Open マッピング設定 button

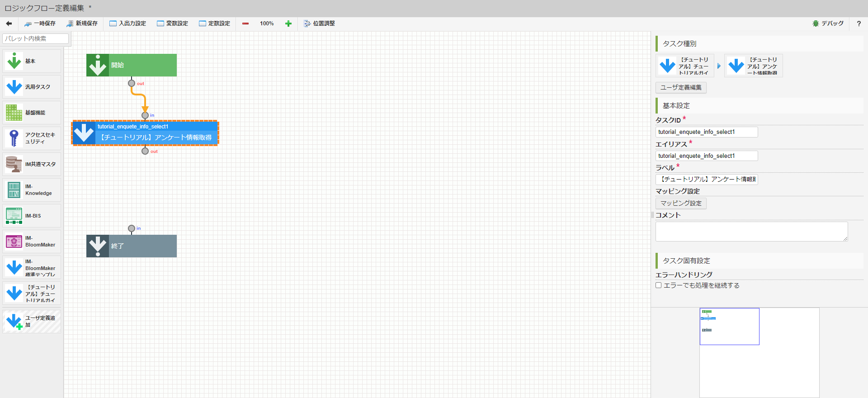point(681,204)
